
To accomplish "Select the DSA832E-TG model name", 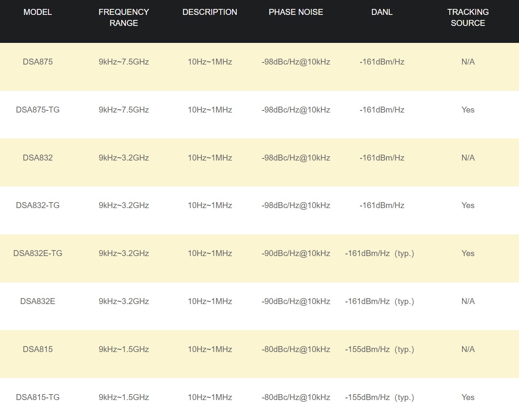I will tap(38, 254).
